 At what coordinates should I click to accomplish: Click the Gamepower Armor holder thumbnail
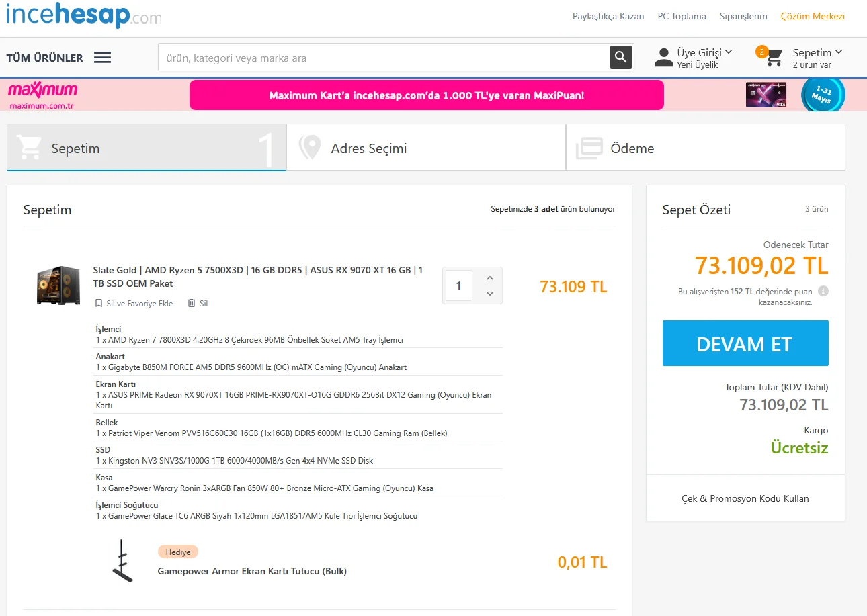pyautogui.click(x=122, y=561)
